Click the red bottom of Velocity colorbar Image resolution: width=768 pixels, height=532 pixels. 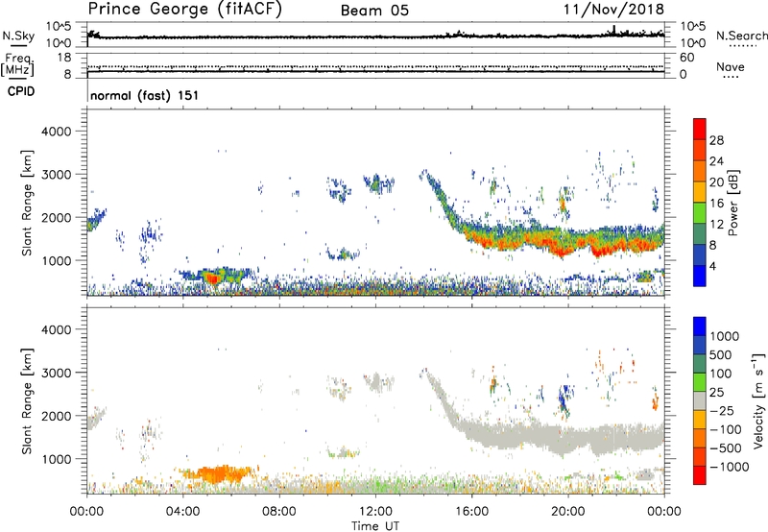tap(700, 475)
